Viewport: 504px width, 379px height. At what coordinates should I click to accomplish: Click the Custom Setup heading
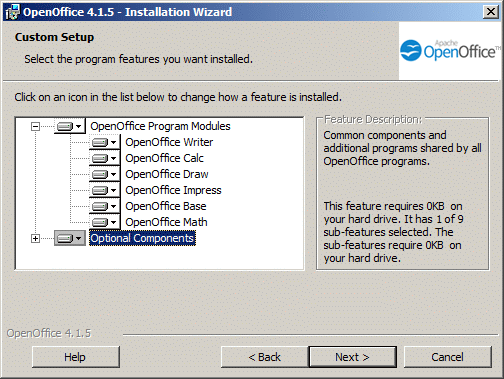coord(54,37)
